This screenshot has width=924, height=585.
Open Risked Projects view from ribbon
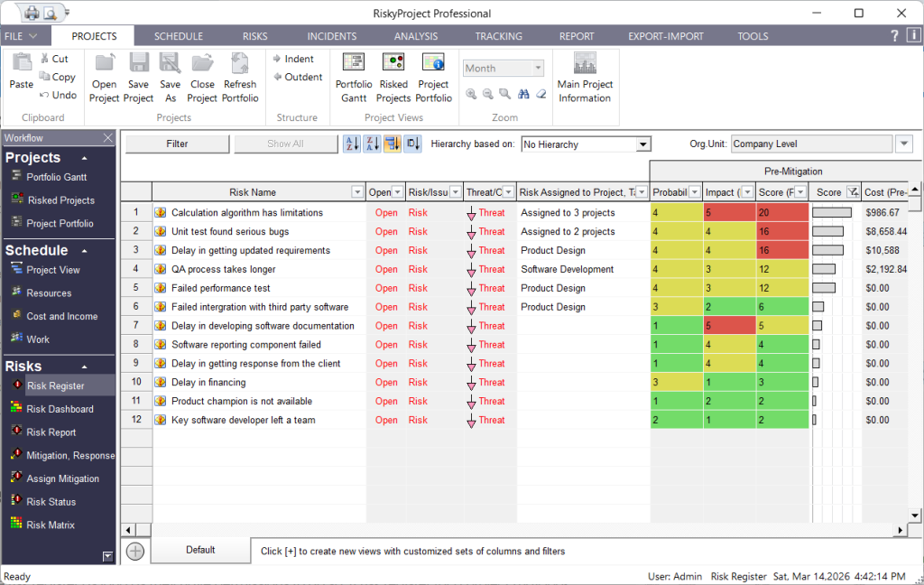[x=393, y=63]
